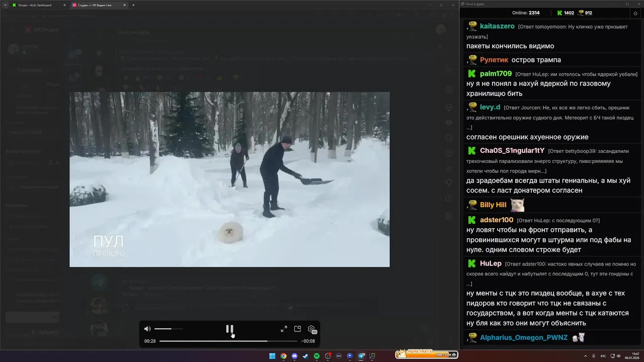Image resolution: width=644 pixels, height=362 pixels.
Task: Switch to Студия — VK Видео Live tab
Action: [98, 5]
